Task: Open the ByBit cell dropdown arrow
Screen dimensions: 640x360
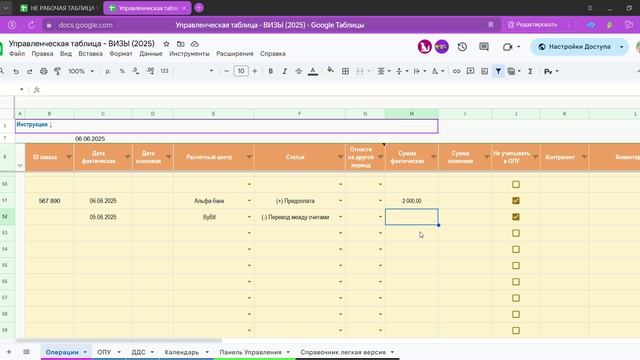Action: 249,217
